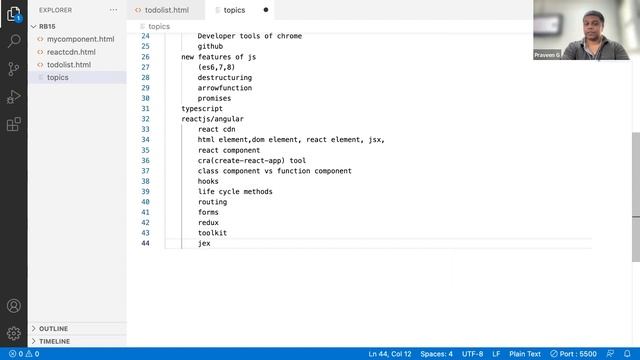
Task: Open the Search view icon
Action: click(14, 41)
